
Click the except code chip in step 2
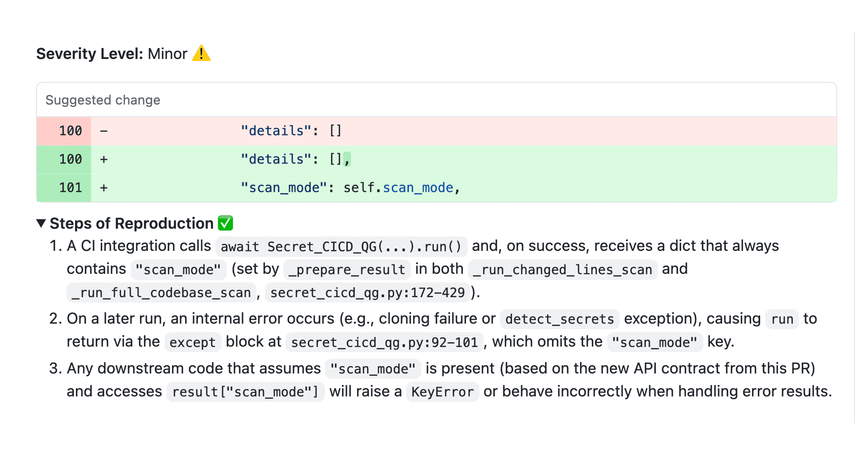(x=192, y=342)
